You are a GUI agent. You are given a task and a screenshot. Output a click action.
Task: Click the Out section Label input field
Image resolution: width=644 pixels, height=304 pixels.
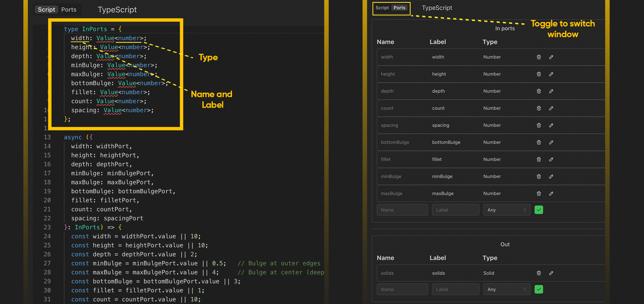point(455,289)
